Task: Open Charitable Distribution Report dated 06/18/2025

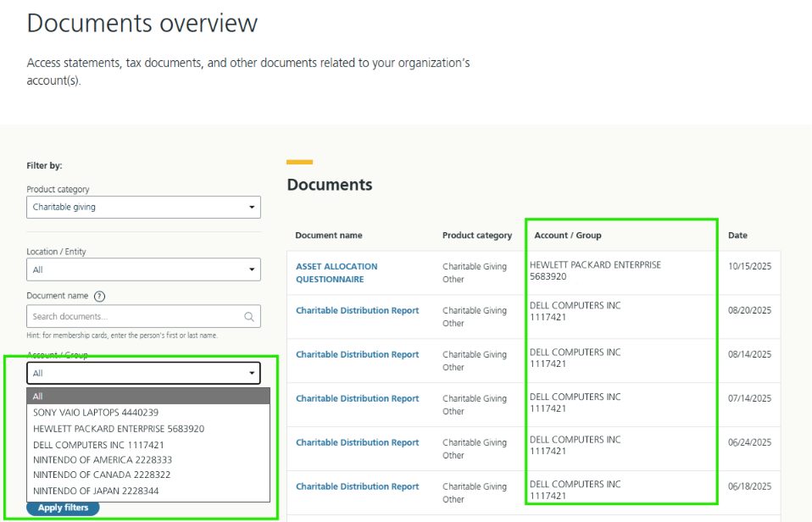Action: (x=358, y=486)
